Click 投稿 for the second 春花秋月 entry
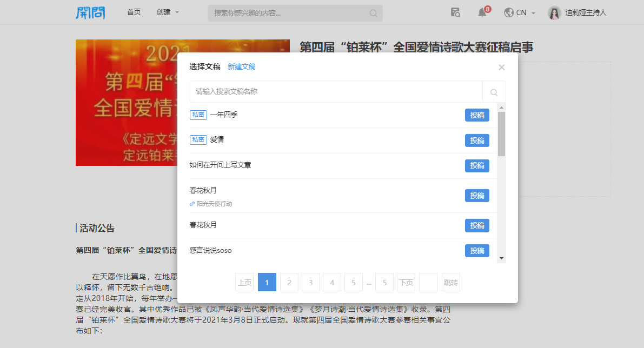Viewport: 644px width, 348px height. pyautogui.click(x=477, y=225)
